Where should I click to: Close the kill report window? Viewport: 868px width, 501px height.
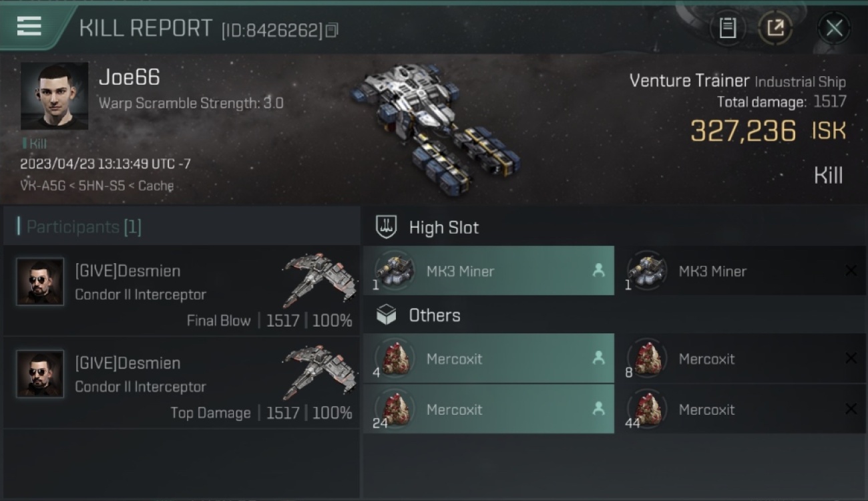point(834,28)
